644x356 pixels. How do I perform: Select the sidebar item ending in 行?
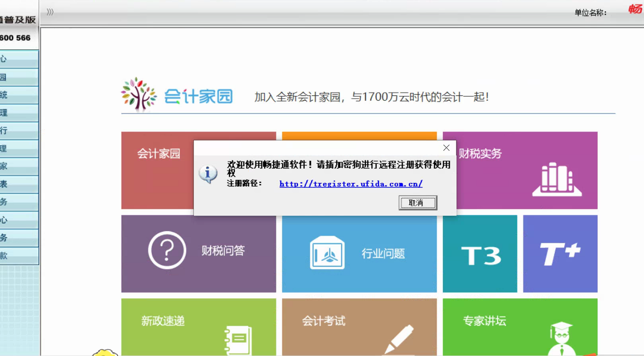pyautogui.click(x=19, y=130)
